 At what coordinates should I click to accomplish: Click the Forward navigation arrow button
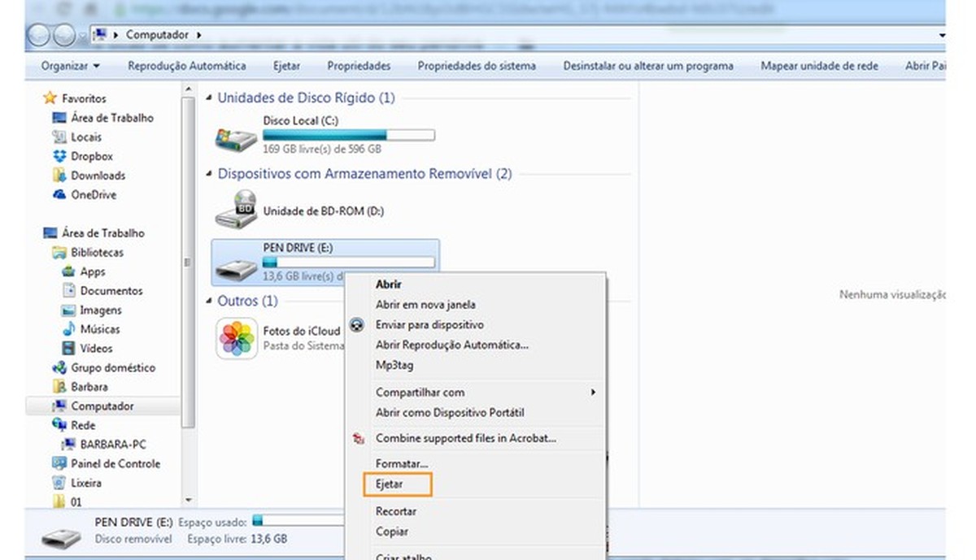[64, 35]
